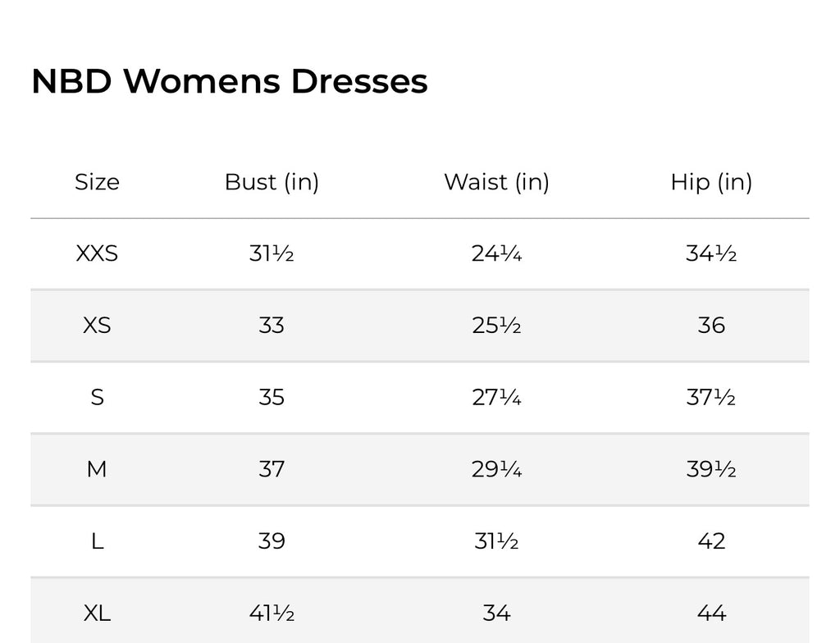Select the Waist (in) column header
Image resolution: width=840 pixels, height=643 pixels.
click(496, 182)
